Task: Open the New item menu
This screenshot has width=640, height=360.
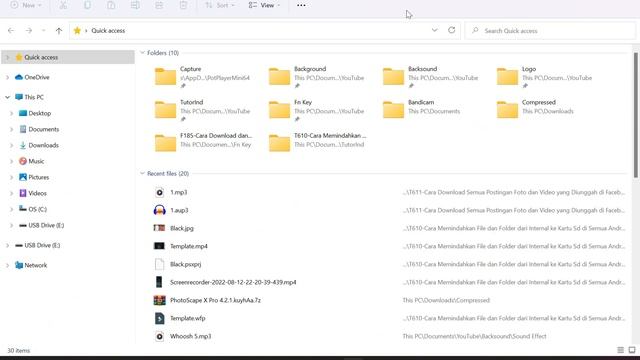Action: click(26, 5)
